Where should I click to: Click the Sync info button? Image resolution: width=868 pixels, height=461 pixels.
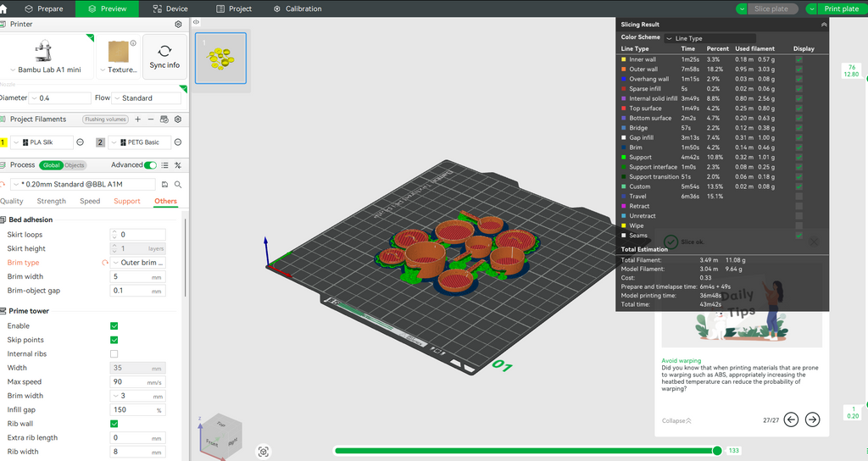[x=164, y=57]
